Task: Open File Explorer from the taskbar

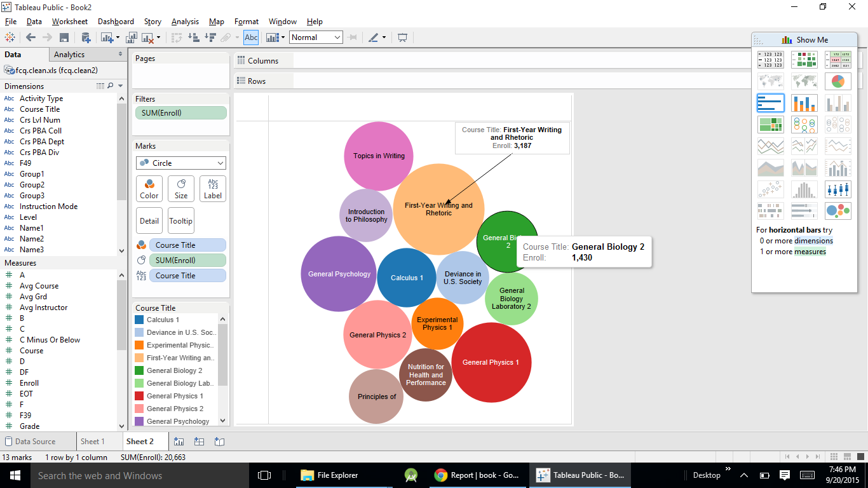Action: pyautogui.click(x=330, y=475)
